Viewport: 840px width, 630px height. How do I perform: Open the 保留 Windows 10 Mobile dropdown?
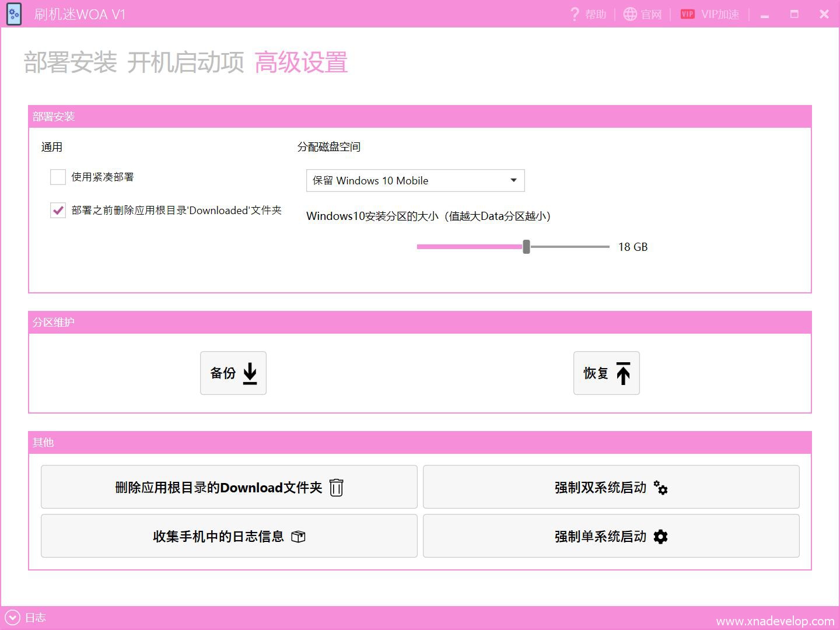pos(415,181)
